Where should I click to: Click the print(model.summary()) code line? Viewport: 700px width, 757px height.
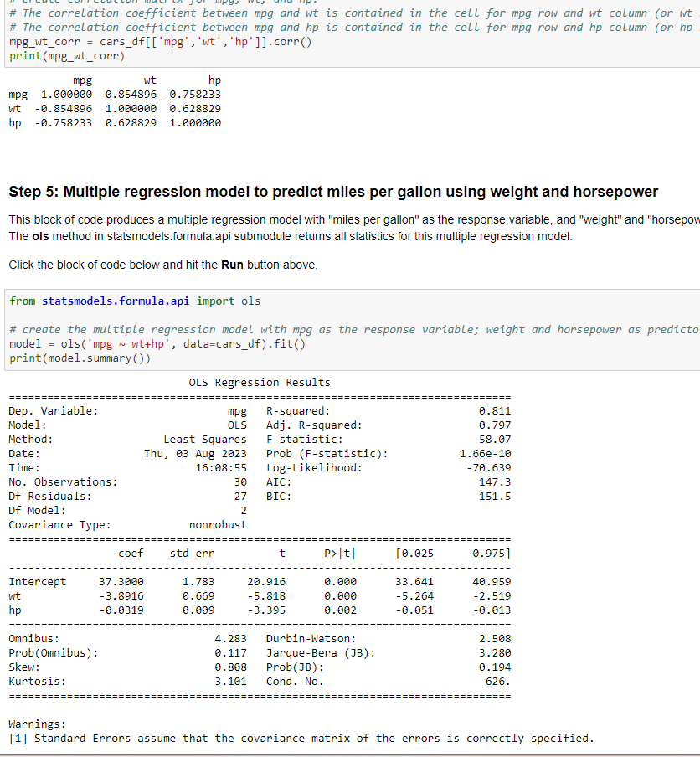[x=80, y=358]
